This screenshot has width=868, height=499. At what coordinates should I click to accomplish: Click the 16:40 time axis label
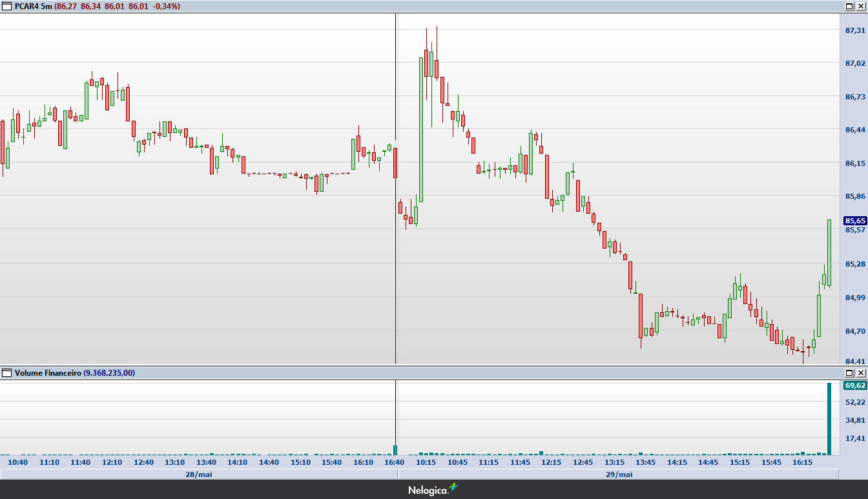click(x=394, y=462)
